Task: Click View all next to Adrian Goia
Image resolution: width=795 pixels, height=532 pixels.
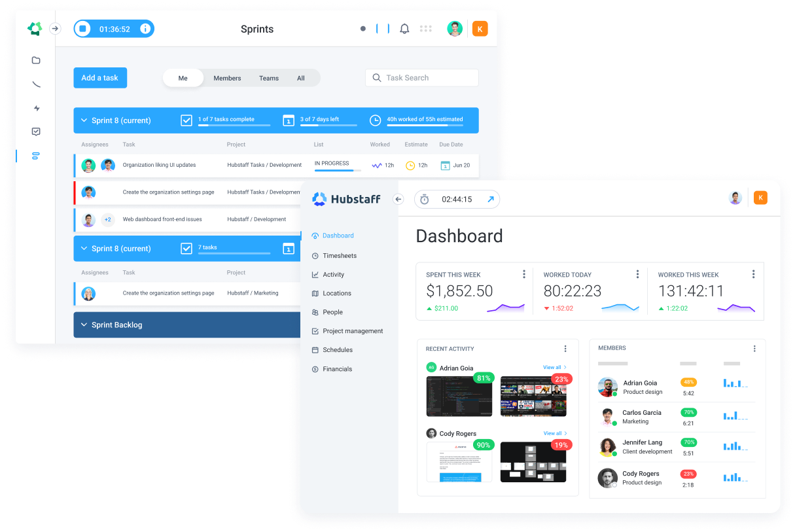Action: (552, 367)
